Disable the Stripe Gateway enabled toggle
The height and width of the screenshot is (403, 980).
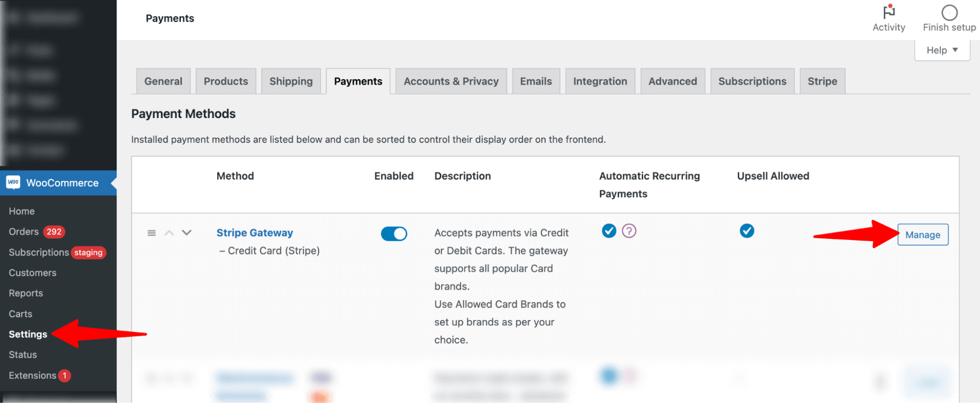(394, 234)
